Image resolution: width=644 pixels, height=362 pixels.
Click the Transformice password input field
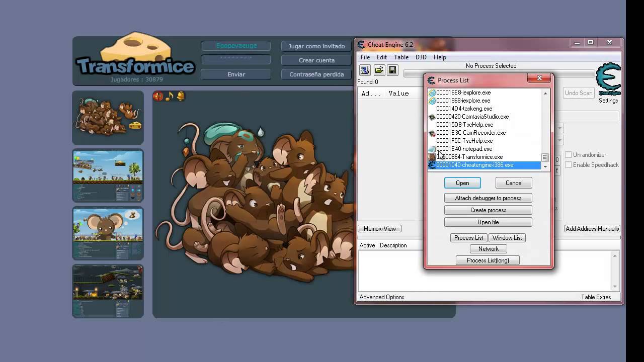point(236,60)
